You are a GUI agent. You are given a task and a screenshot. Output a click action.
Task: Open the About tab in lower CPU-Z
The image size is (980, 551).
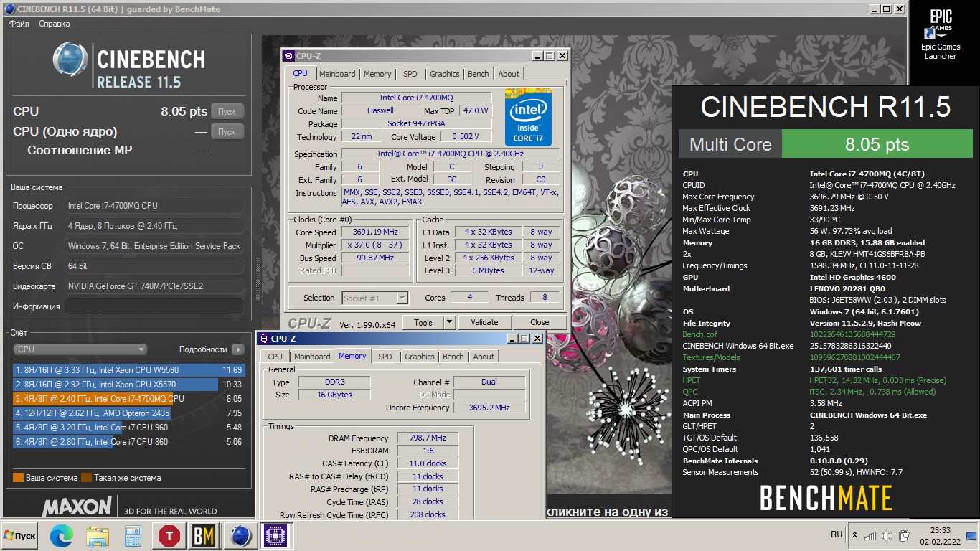484,357
